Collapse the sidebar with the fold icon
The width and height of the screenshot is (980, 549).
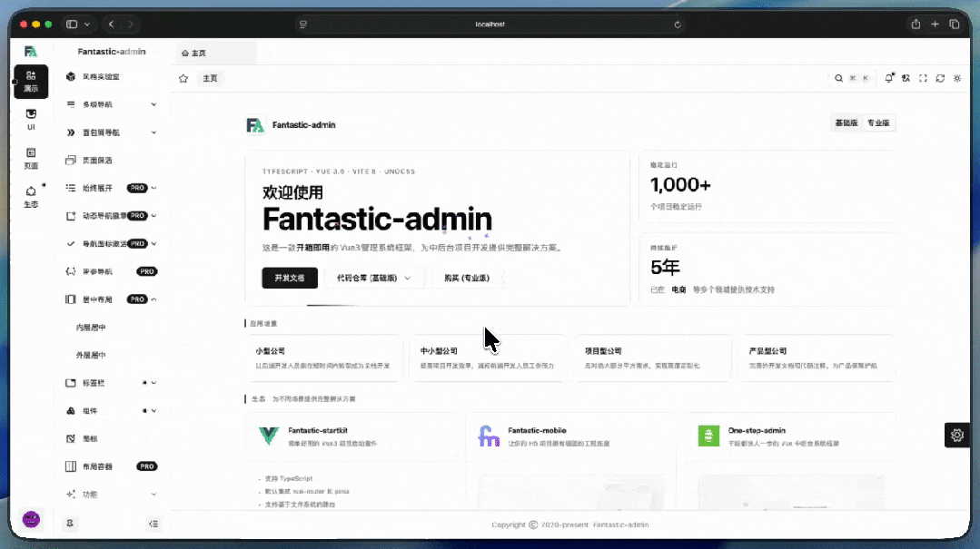pyautogui.click(x=153, y=524)
